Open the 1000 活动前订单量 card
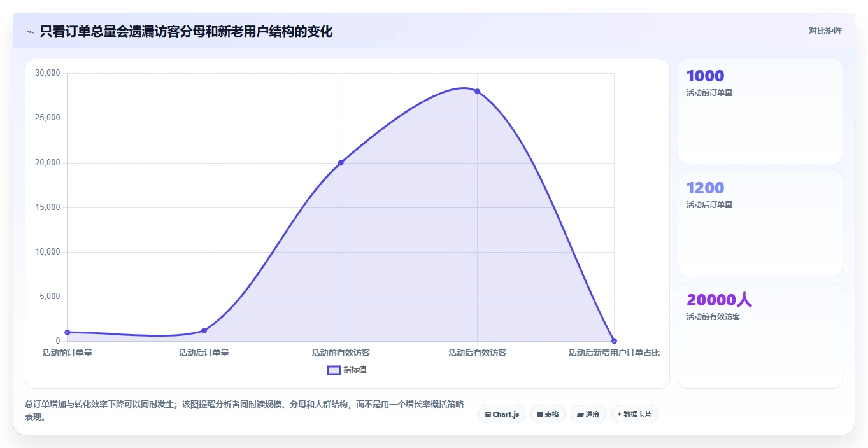Image resolution: width=868 pixels, height=448 pixels. coord(760,111)
